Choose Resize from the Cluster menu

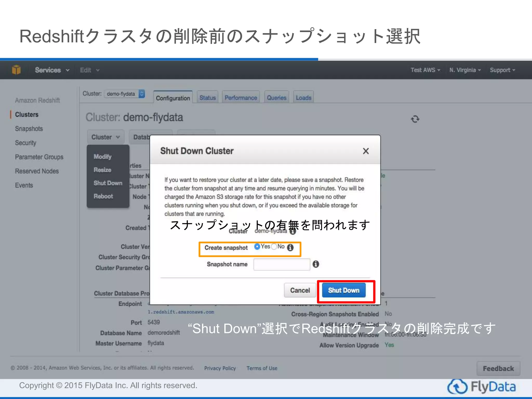tap(102, 170)
